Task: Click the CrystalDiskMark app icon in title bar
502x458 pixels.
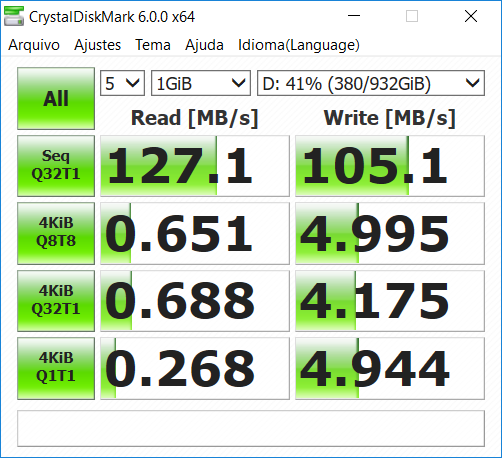Action: (14, 16)
